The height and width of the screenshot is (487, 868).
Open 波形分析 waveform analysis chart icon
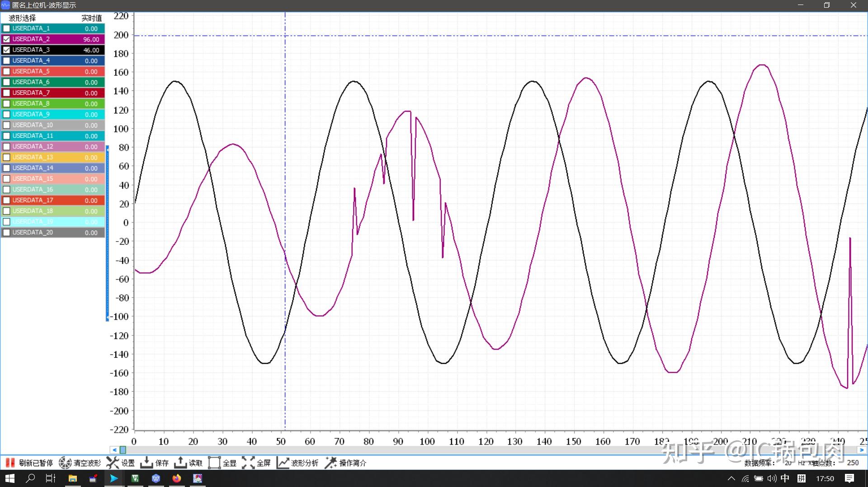(x=283, y=463)
